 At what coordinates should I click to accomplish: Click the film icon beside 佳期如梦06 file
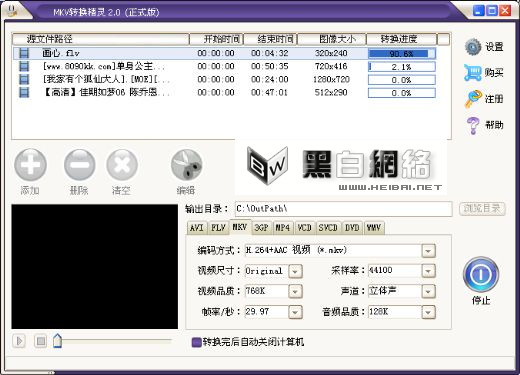24,92
